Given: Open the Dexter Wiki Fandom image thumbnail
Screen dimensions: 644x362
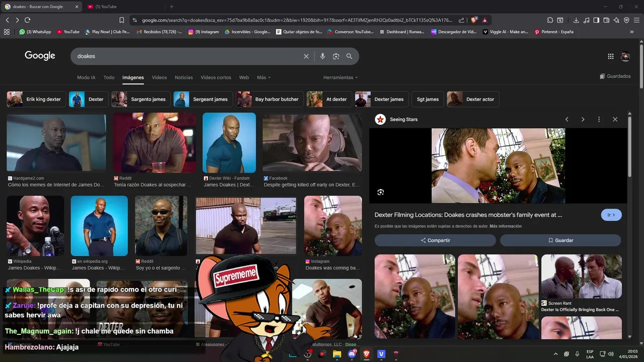Looking at the screenshot, I should pyautogui.click(x=229, y=143).
